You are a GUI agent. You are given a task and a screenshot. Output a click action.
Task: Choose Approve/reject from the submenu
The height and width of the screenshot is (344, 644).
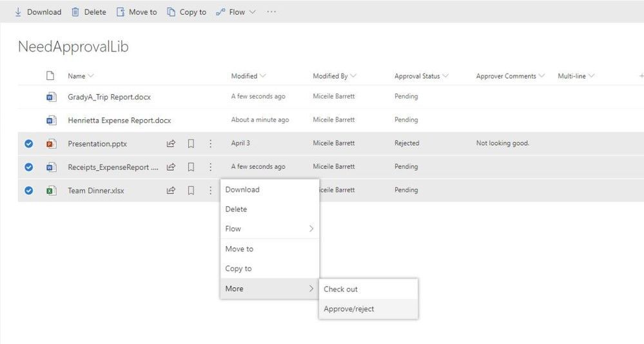pyautogui.click(x=349, y=309)
